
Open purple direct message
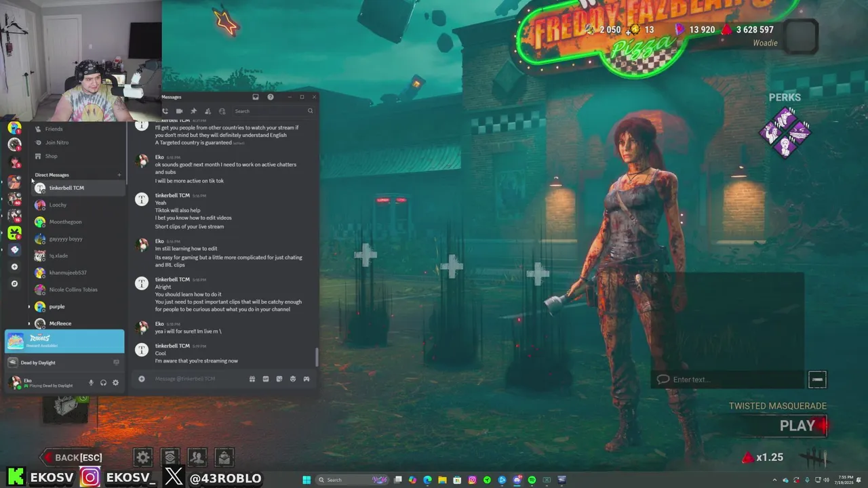point(79,306)
